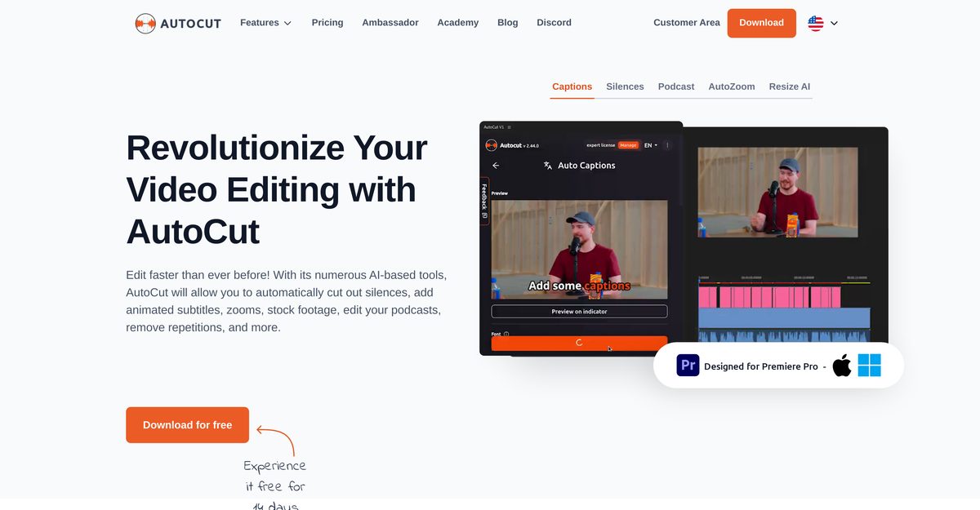Select the Resize AI tab
Image resolution: width=980 pixels, height=510 pixels.
(790, 86)
